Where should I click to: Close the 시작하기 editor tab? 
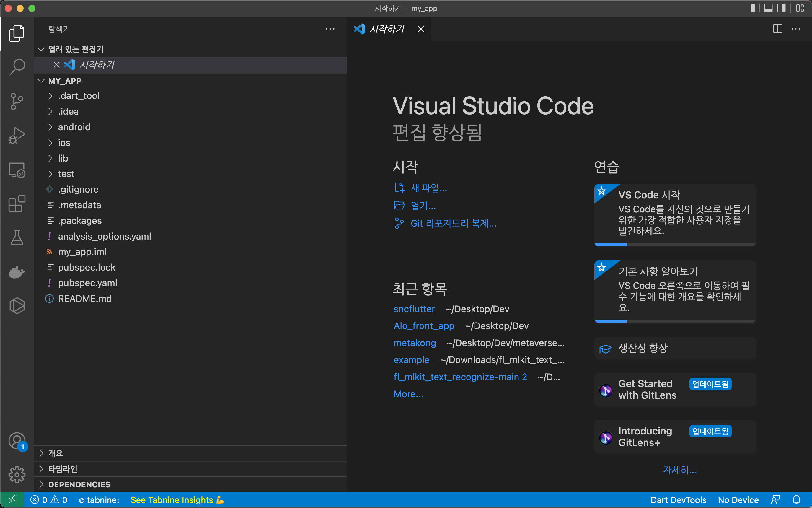coord(420,29)
